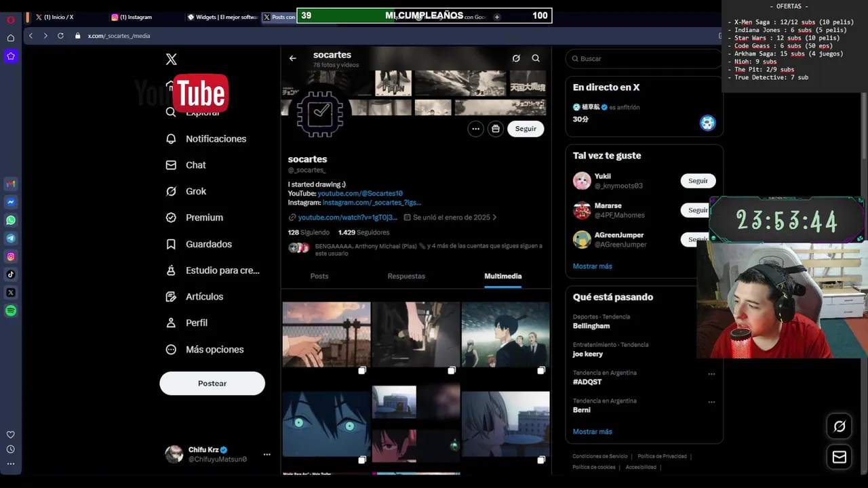This screenshot has height=488, width=868.
Task: Open the 128 Siguiendo link
Action: tap(309, 232)
